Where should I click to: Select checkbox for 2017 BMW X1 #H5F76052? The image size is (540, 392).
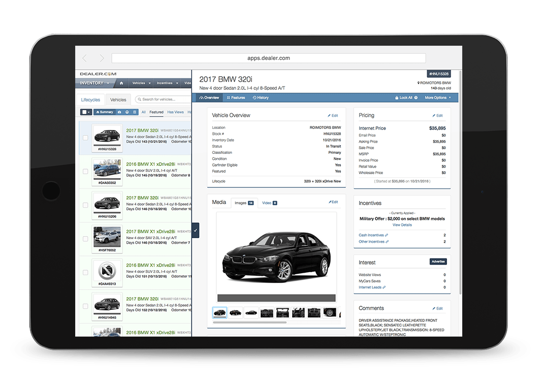click(85, 239)
